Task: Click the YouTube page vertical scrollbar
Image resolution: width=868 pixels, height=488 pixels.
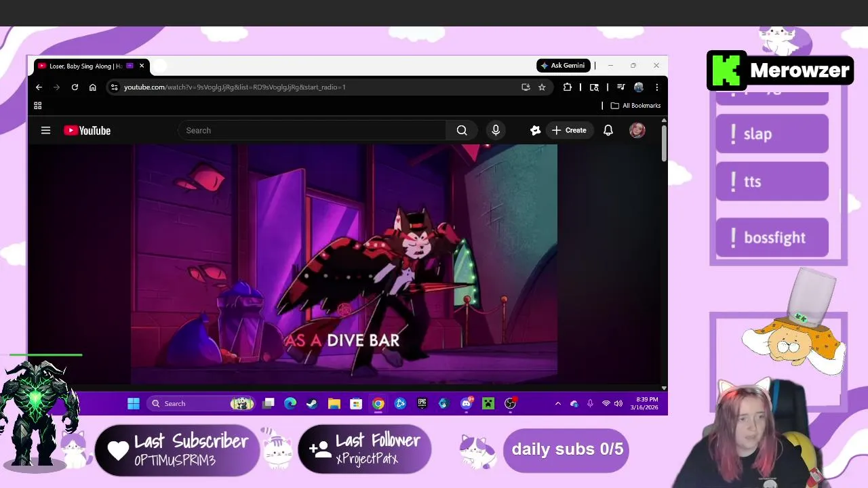Action: pyautogui.click(x=664, y=142)
